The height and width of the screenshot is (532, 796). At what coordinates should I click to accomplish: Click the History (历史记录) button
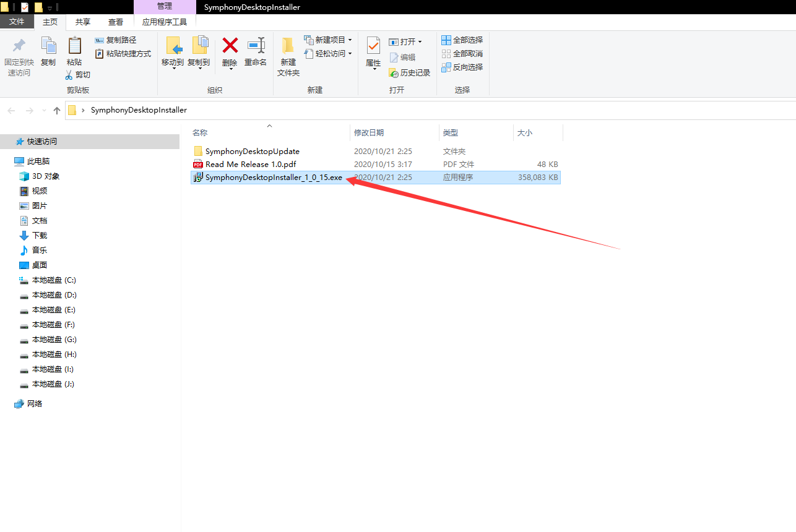pyautogui.click(x=409, y=72)
